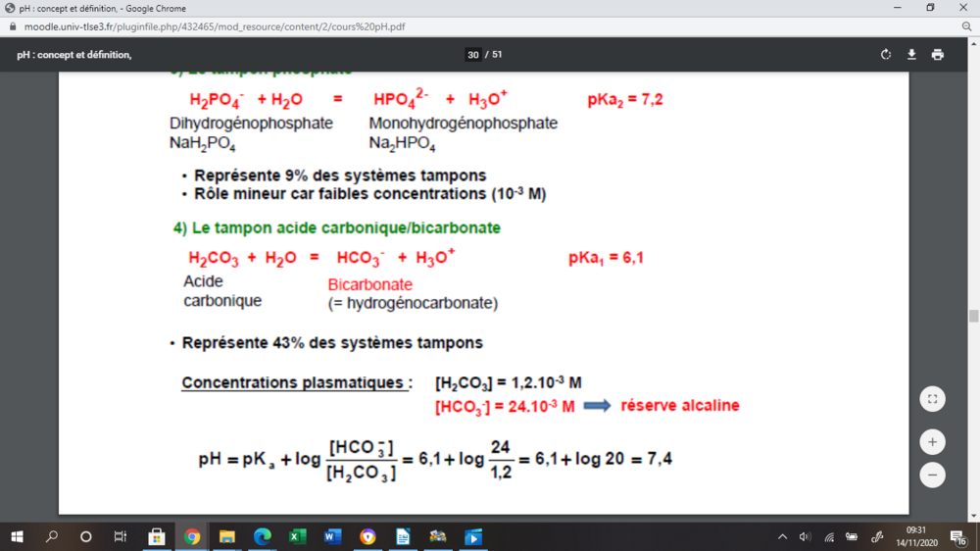Zoom out with the minus button

[x=932, y=475]
